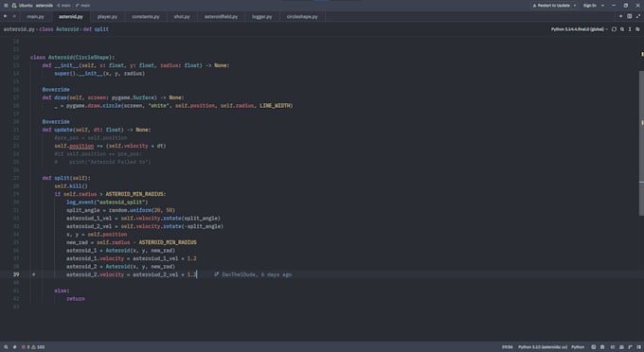Open the Python 3.14.4 toolchain selector
The height and width of the screenshot is (352, 644).
[x=579, y=29]
